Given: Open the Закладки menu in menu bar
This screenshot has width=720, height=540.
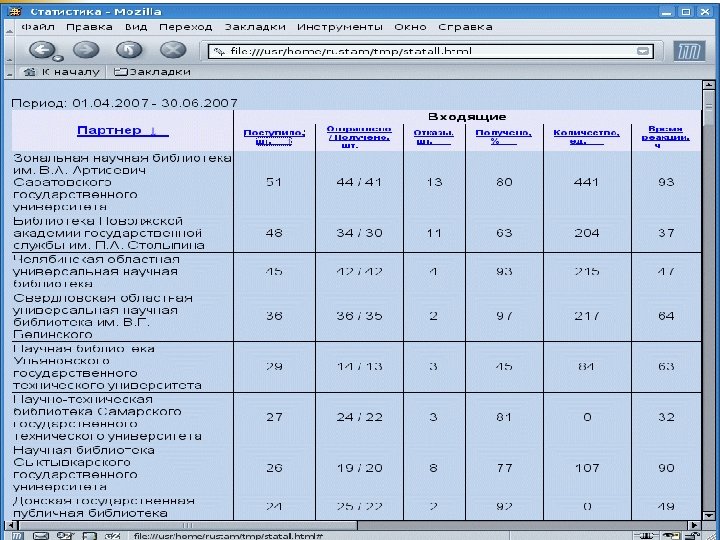Looking at the screenshot, I should pos(255,27).
